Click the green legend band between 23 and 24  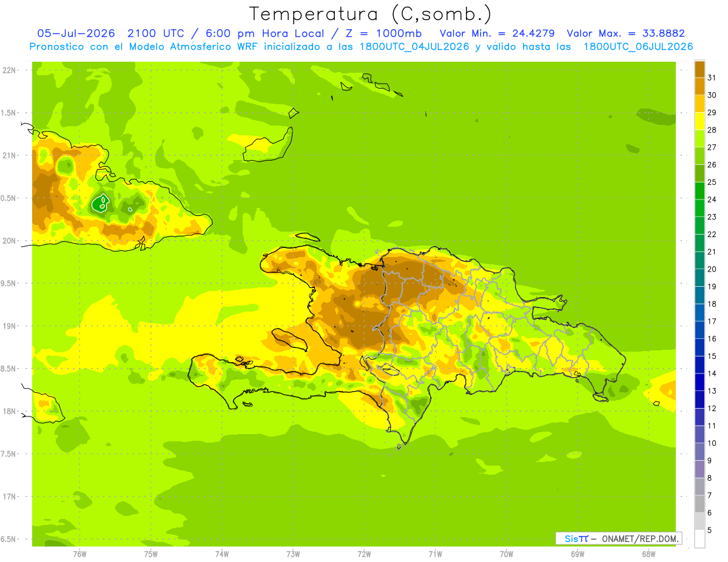click(x=699, y=208)
